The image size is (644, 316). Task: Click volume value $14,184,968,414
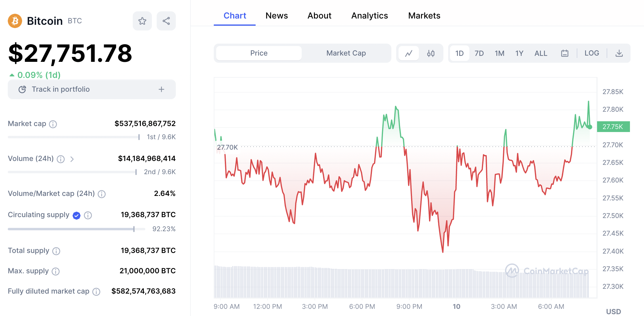point(147,159)
